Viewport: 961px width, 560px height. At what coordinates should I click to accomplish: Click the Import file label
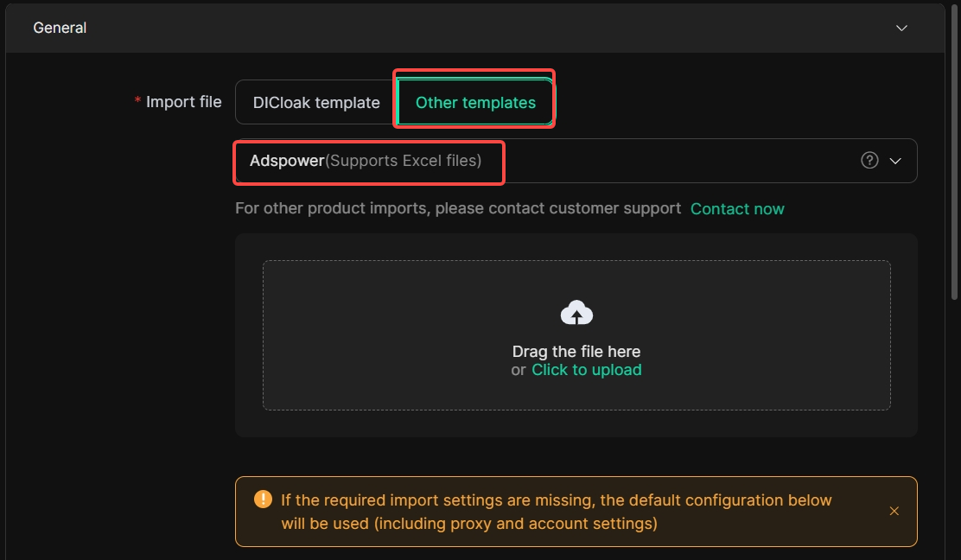(x=184, y=102)
